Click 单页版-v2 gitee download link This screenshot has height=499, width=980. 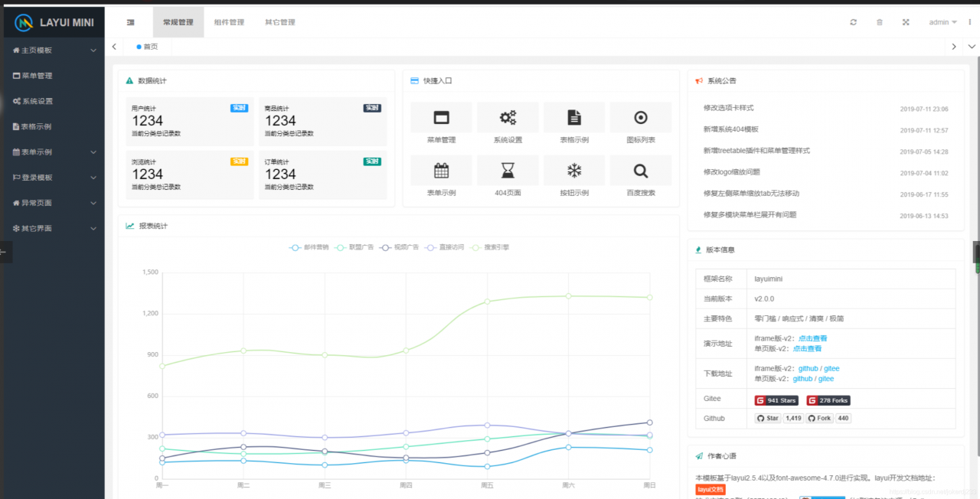tap(826, 379)
